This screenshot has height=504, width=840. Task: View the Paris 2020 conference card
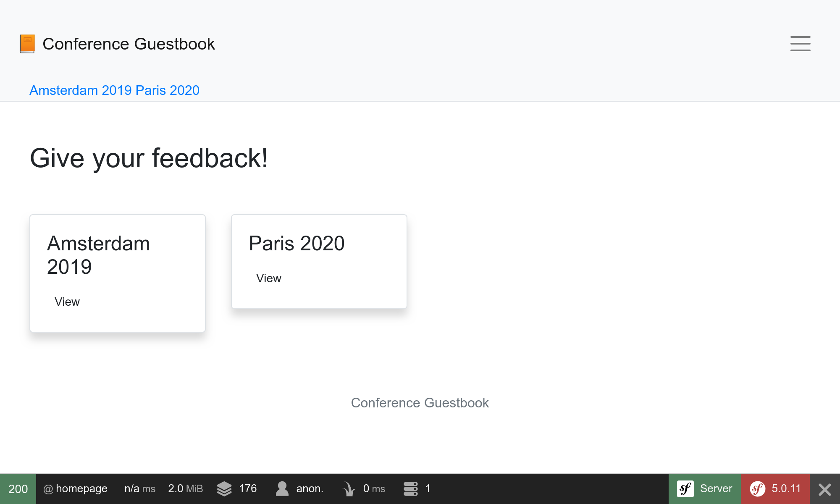click(x=268, y=278)
